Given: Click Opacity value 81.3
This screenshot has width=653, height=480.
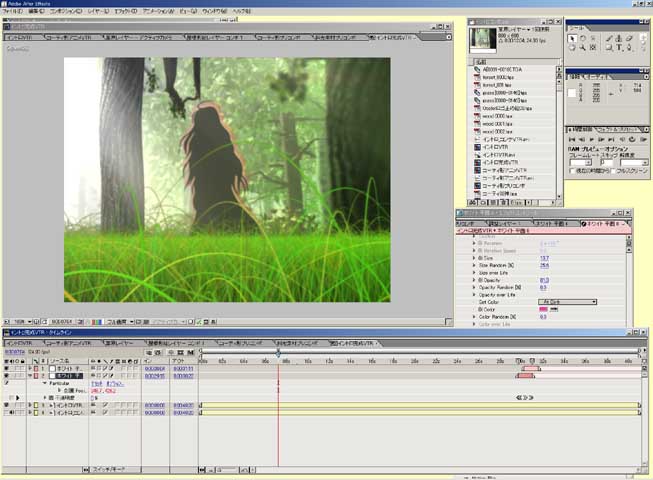Looking at the screenshot, I should tap(544, 280).
